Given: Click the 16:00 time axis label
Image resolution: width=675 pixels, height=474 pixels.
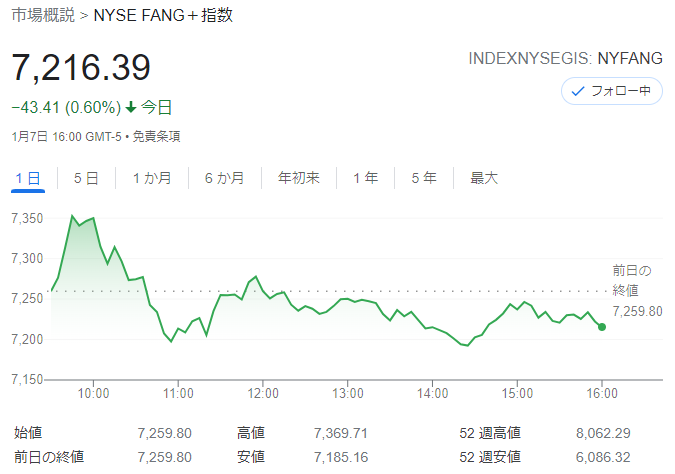Looking at the screenshot, I should [602, 393].
